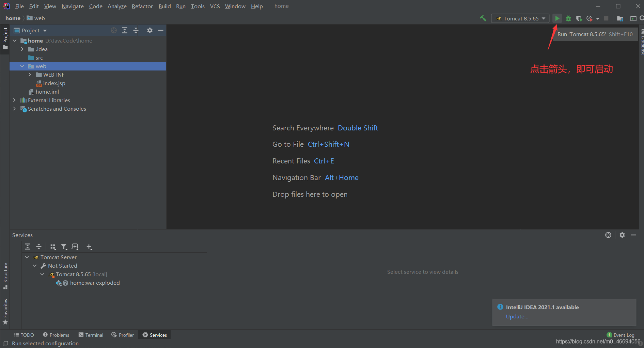The width and height of the screenshot is (644, 348).
Task: Select home:war exploded artifact in Services
Action: (x=88, y=283)
